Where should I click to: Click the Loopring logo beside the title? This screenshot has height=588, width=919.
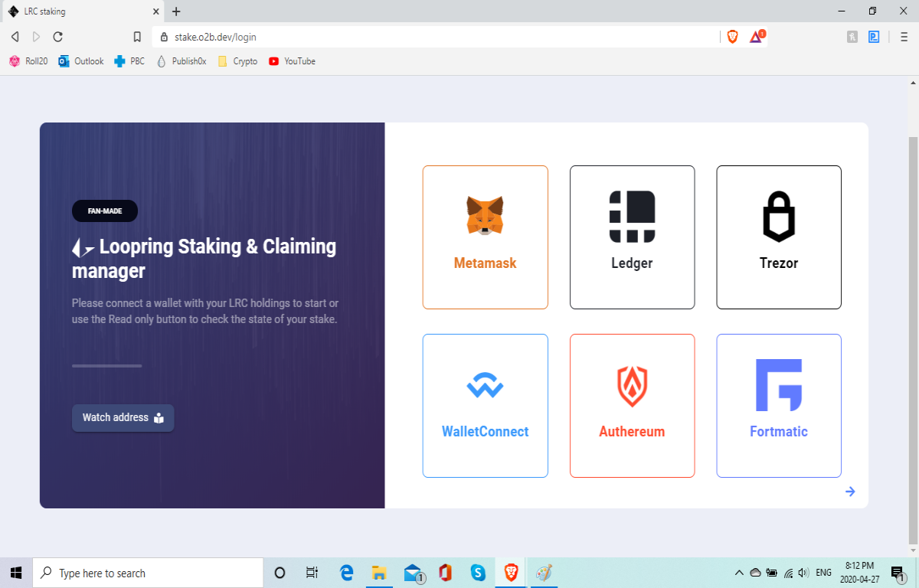pyautogui.click(x=83, y=248)
